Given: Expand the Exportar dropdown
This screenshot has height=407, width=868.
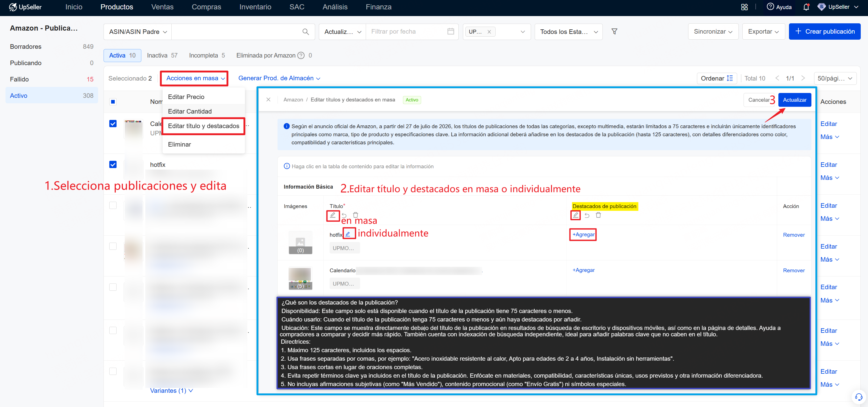Looking at the screenshot, I should [763, 31].
